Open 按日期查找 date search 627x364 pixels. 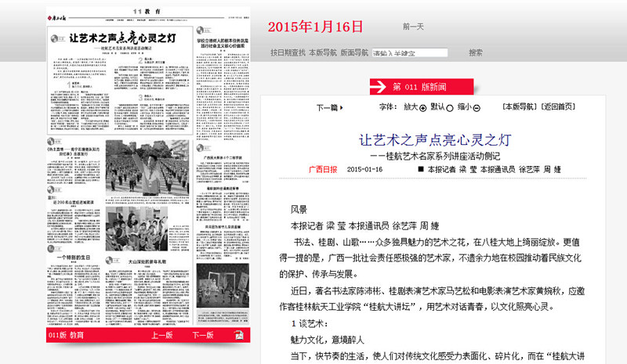tap(288, 53)
